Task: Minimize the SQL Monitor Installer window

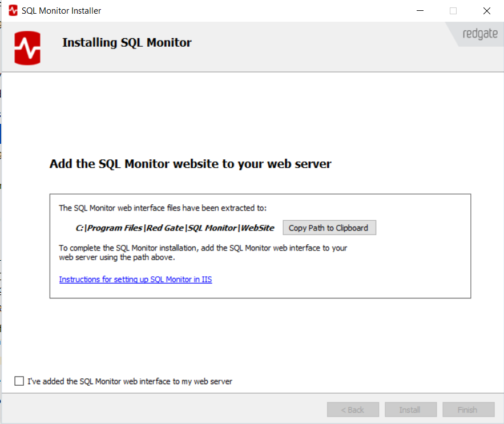Action: tap(420, 11)
